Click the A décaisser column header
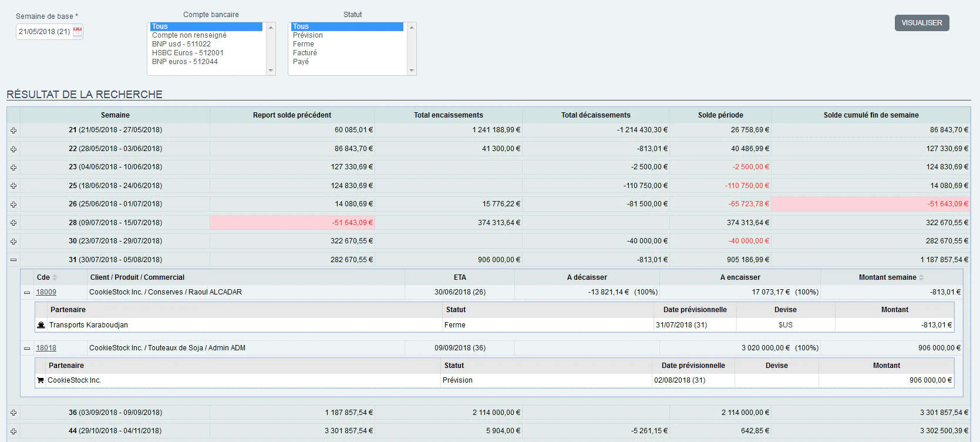 (x=587, y=277)
